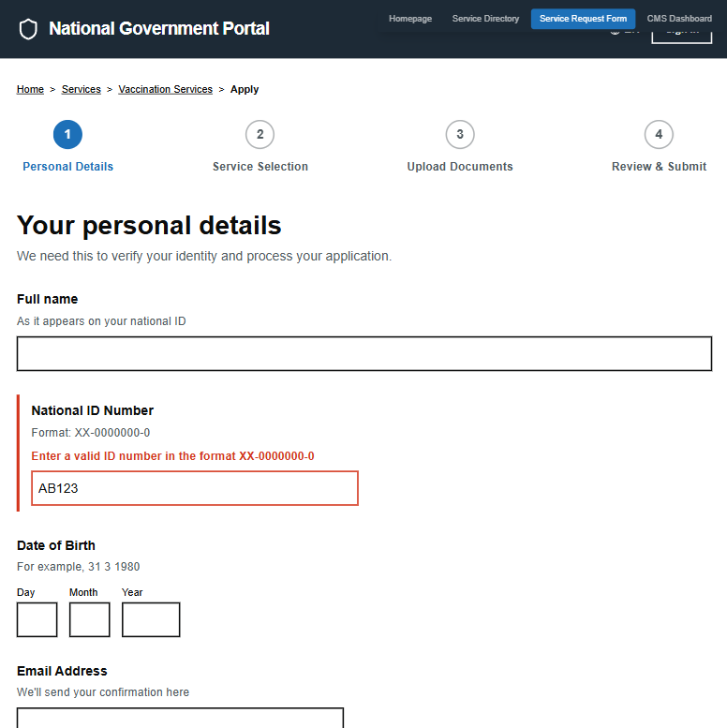The width and height of the screenshot is (727, 728).
Task: Select step 1 Personal Details circle
Action: (67, 135)
